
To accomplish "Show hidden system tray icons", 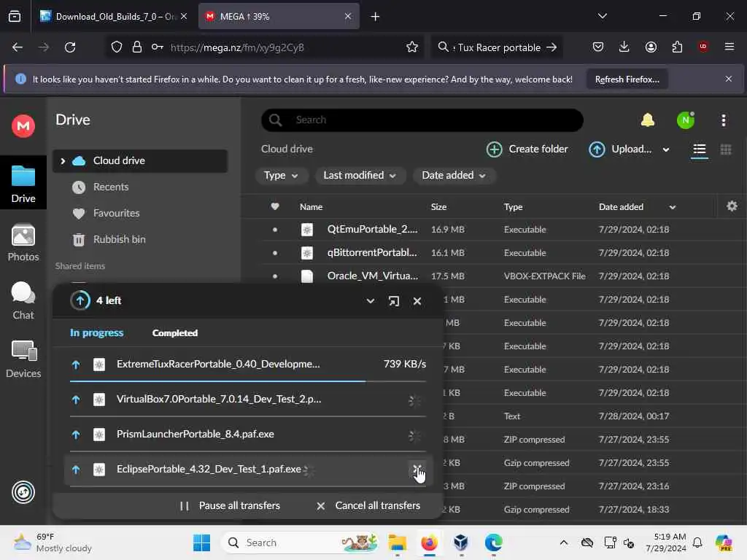I will [x=563, y=542].
